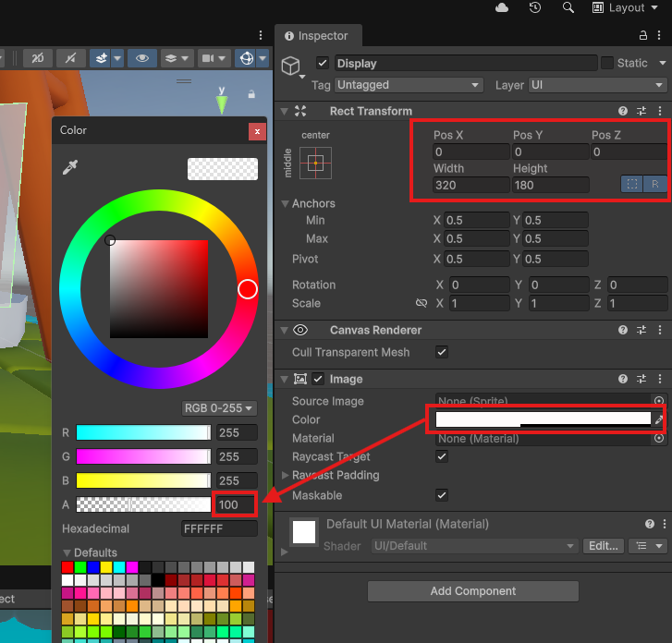Open the version history icon

click(x=535, y=7)
